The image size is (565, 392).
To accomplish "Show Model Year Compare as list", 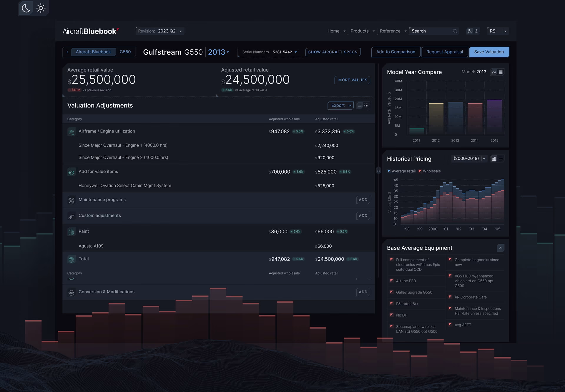I will click(x=501, y=72).
